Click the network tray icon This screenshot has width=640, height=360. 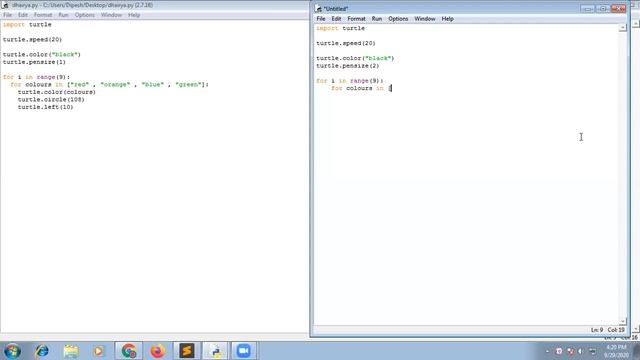coord(593,351)
